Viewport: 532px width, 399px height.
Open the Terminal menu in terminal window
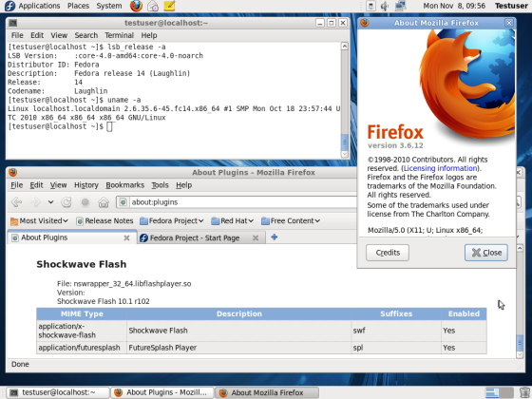point(119,35)
